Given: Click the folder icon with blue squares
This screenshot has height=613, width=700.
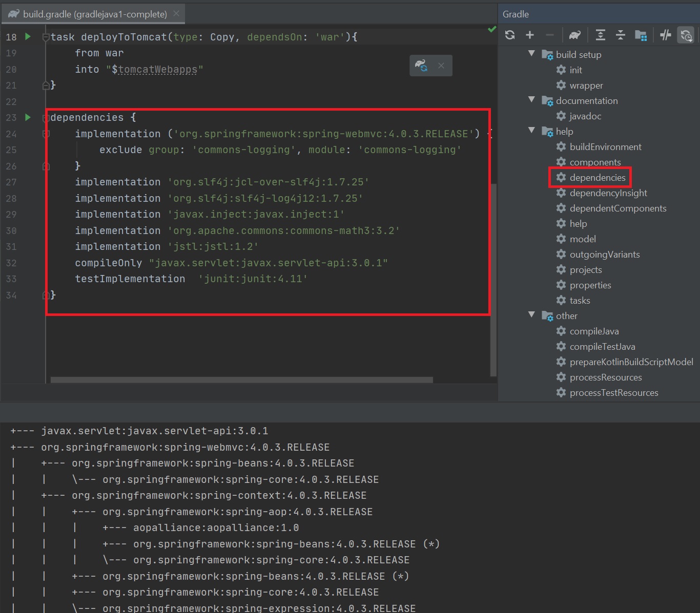Looking at the screenshot, I should tap(641, 35).
